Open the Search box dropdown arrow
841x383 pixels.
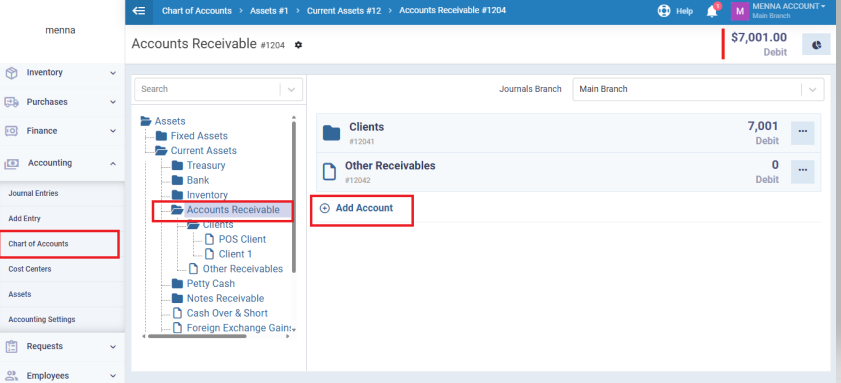291,90
